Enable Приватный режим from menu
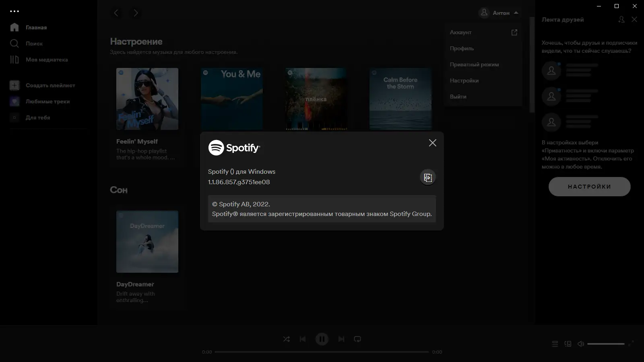This screenshot has width=644, height=362. point(483,64)
